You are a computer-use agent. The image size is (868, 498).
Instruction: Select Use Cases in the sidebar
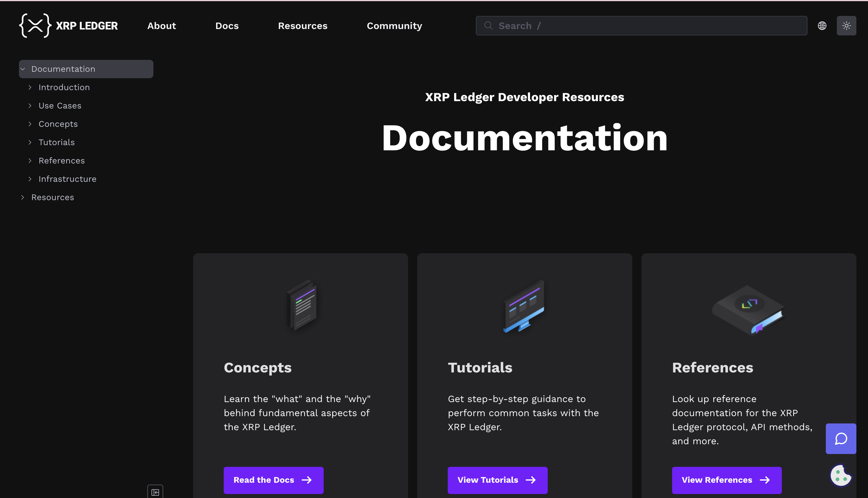[x=60, y=105]
